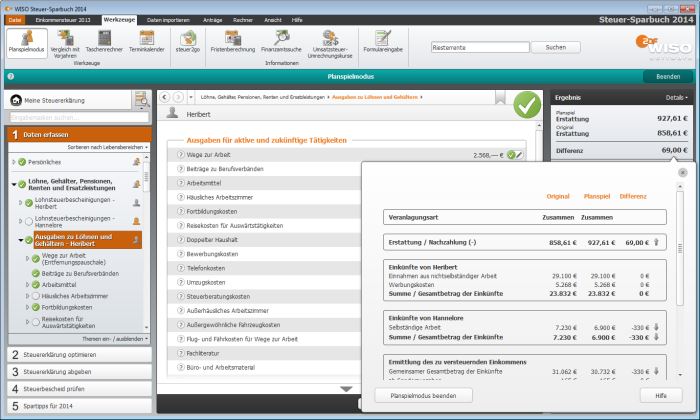
Task: Open navigation history dropdown arrow
Action: [x=191, y=97]
